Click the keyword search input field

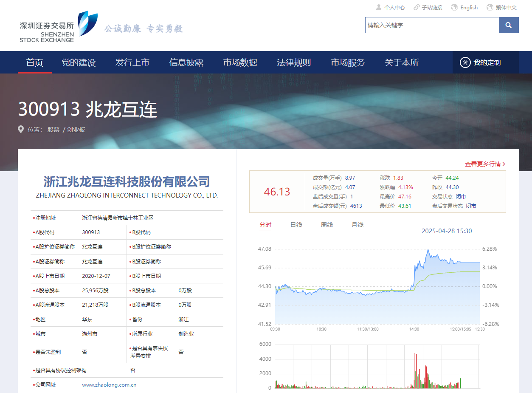tap(431, 25)
